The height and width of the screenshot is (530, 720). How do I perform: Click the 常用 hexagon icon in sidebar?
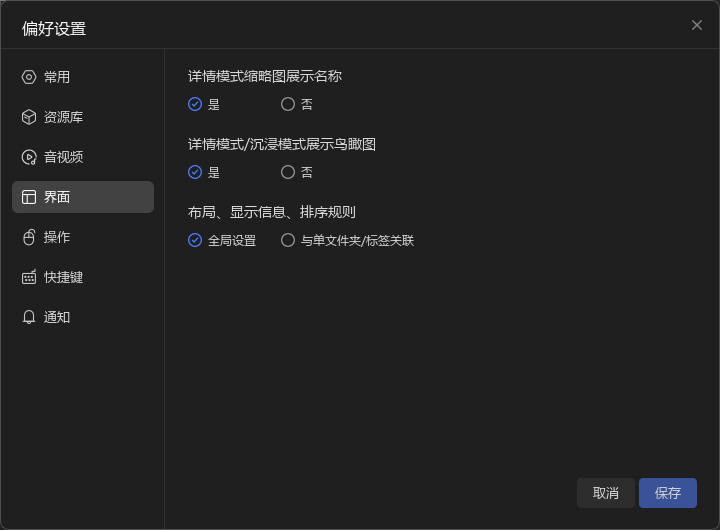click(29, 77)
